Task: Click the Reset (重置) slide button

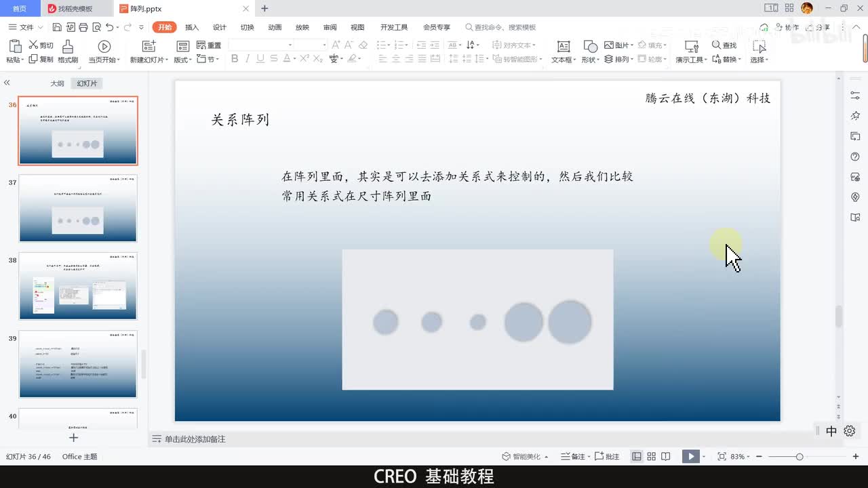Action: (209, 45)
